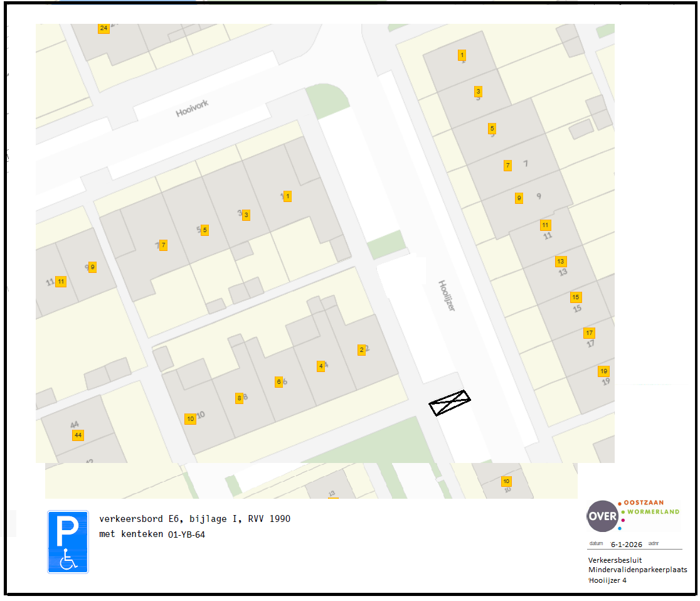Select the Verkeersbesluit title text

tap(615, 560)
